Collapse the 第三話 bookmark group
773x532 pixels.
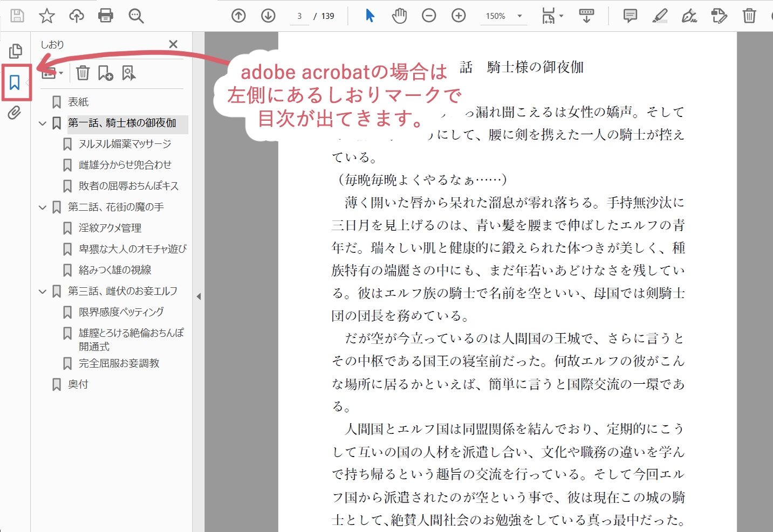(x=43, y=291)
